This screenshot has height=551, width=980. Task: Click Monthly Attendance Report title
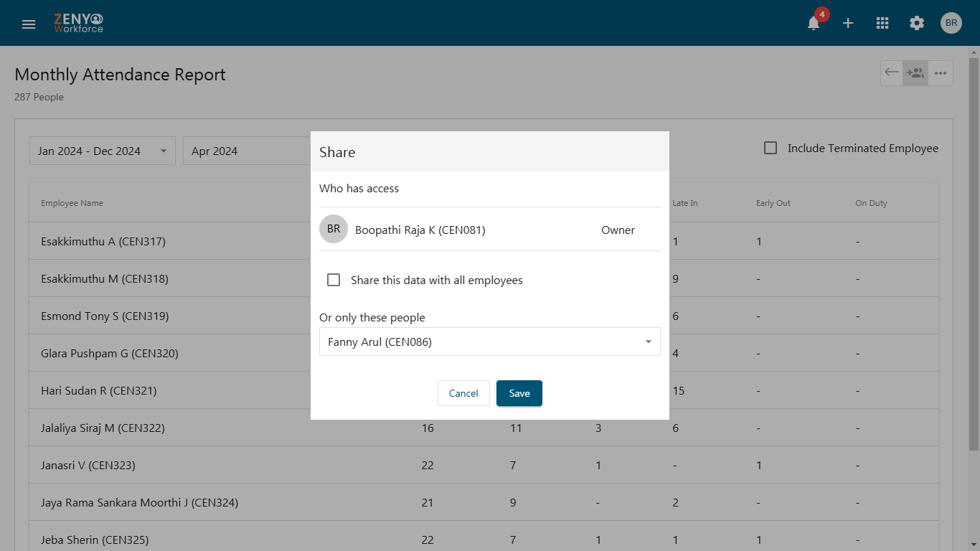120,75
